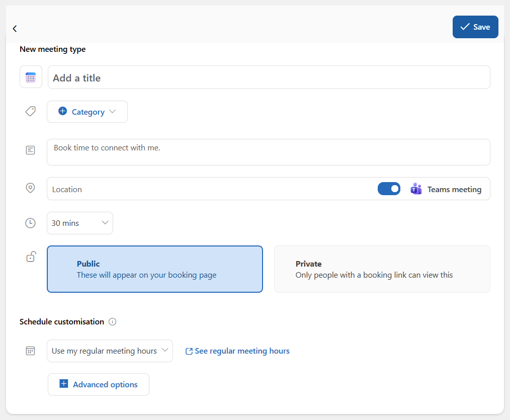The image size is (510, 420).
Task: Click the description lines icon
Action: (x=31, y=150)
